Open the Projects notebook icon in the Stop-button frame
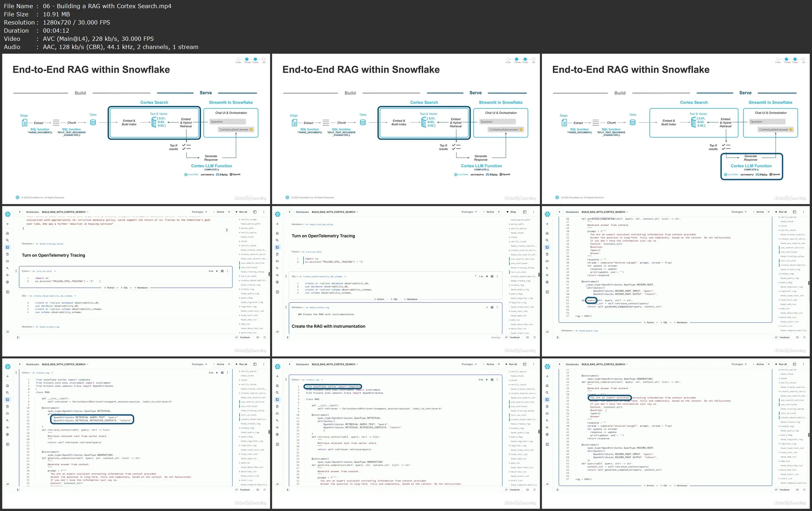 click(277, 247)
